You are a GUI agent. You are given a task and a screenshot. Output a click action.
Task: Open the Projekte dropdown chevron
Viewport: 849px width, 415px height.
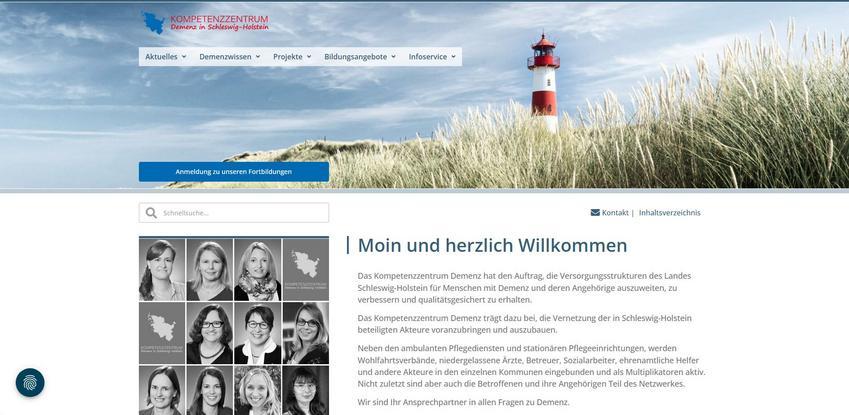[x=309, y=57]
